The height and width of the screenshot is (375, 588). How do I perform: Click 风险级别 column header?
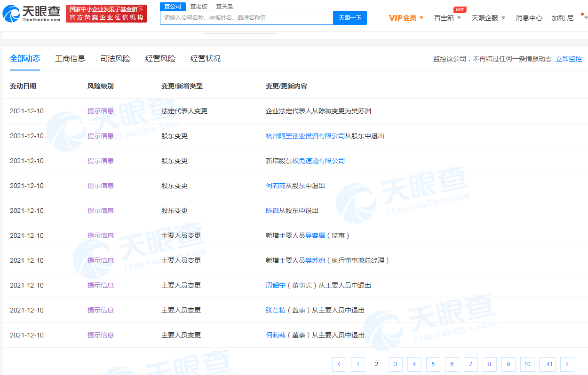(101, 86)
